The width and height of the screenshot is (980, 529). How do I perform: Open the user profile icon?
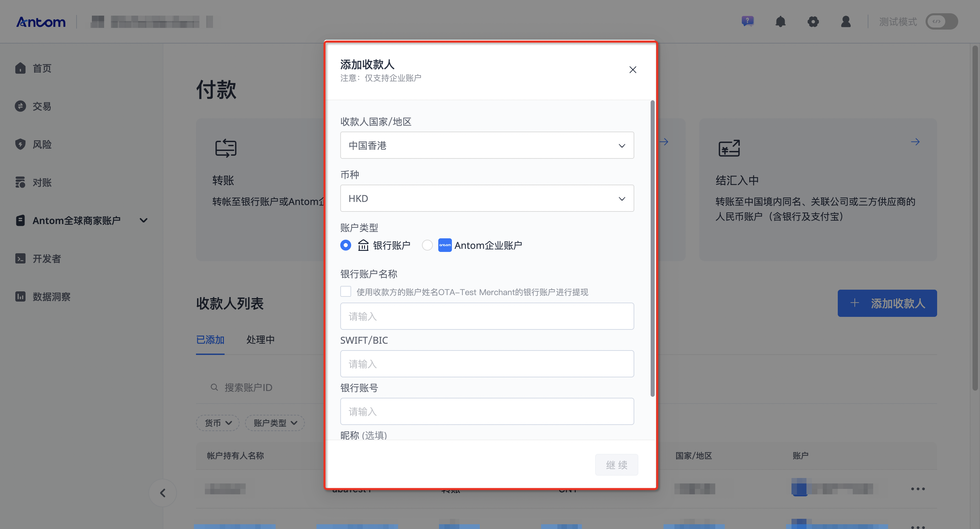click(846, 21)
